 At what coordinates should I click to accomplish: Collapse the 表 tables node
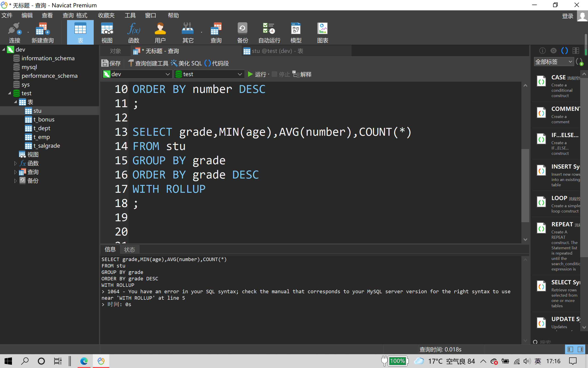click(x=15, y=102)
